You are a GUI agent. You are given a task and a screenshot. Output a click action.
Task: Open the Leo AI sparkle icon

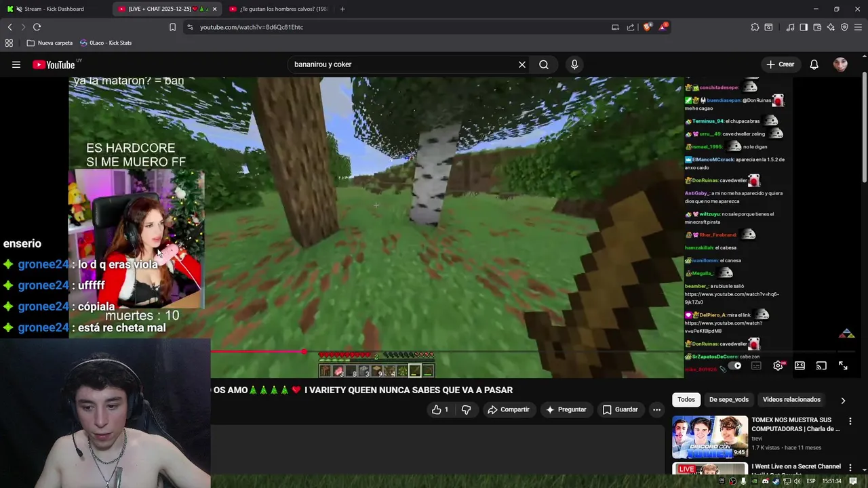coord(831,27)
